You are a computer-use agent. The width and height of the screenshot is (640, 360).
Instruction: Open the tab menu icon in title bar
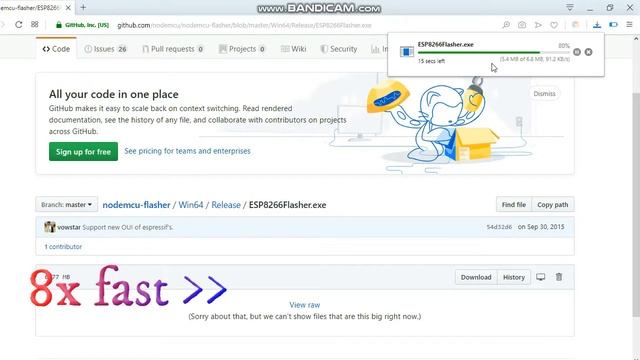(x=570, y=7)
